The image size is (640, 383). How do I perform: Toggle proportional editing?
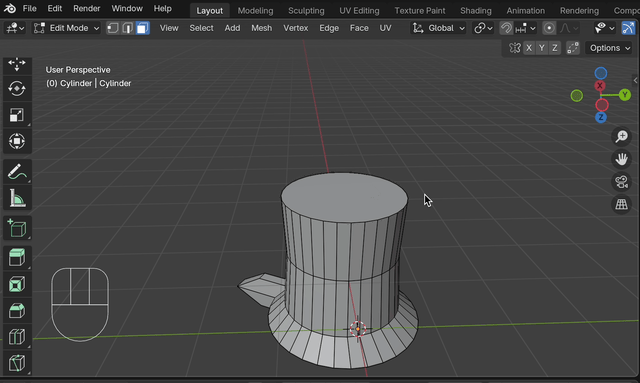(x=549, y=28)
